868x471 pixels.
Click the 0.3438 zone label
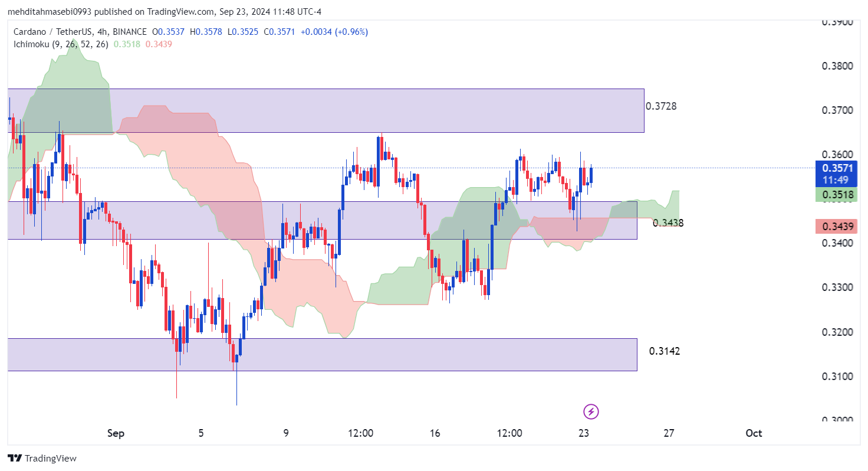(x=668, y=223)
